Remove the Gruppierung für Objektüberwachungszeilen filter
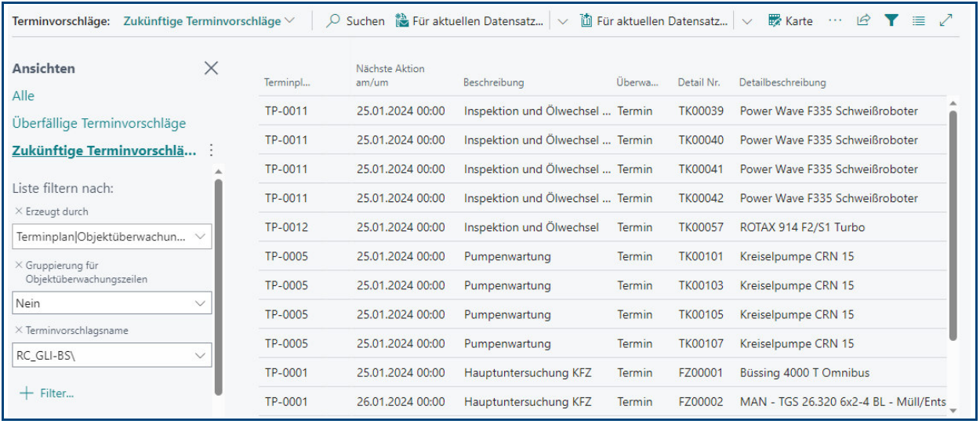 tap(19, 266)
